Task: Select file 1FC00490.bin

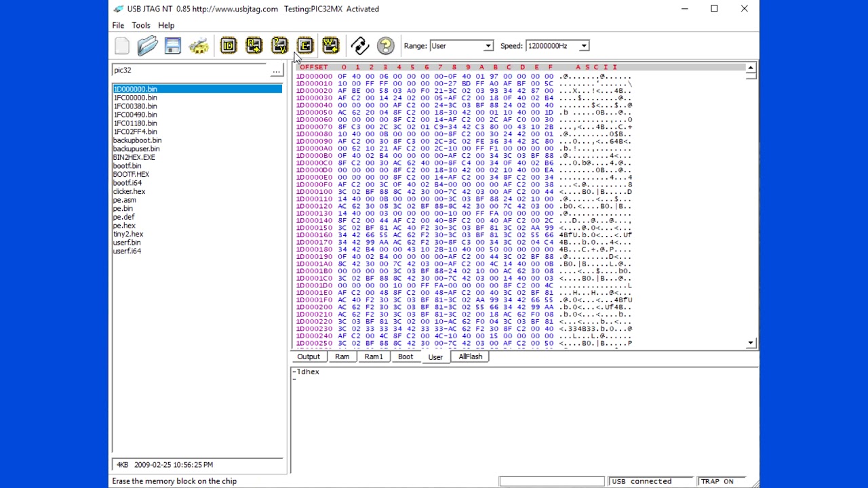Action: [135, 115]
